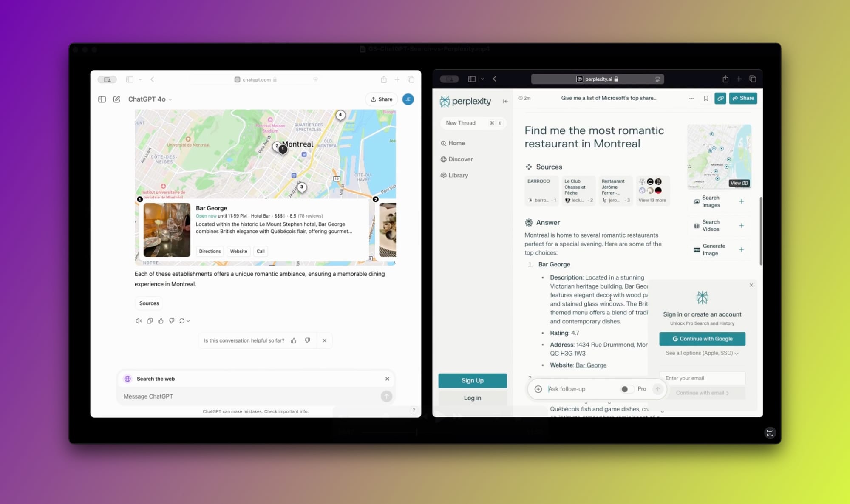The height and width of the screenshot is (504, 850).
Task: Click the sidebar toggle icon in ChatGPT
Action: click(x=102, y=99)
